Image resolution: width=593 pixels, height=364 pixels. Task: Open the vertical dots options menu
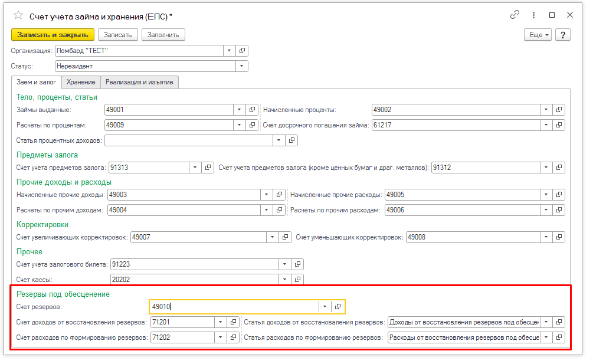(x=533, y=15)
